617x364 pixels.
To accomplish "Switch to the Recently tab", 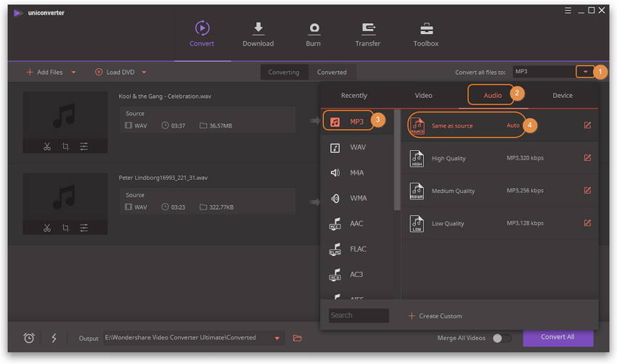I will [x=354, y=96].
